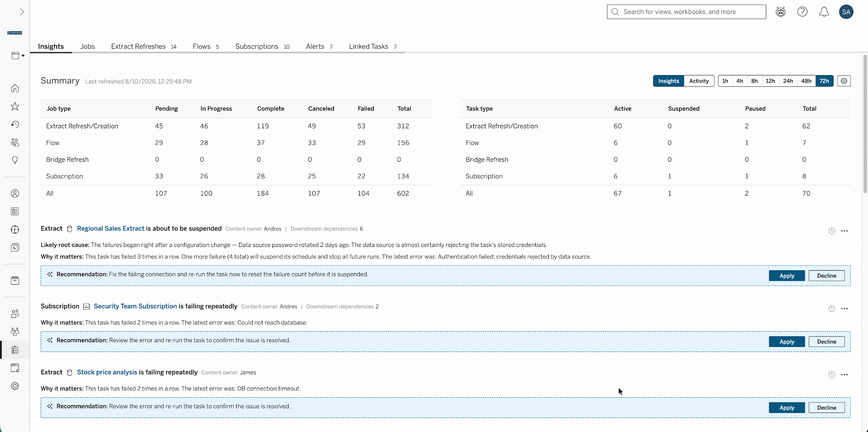The image size is (868, 432).
Task: Click the vertical page scrollbar
Action: tap(865, 124)
